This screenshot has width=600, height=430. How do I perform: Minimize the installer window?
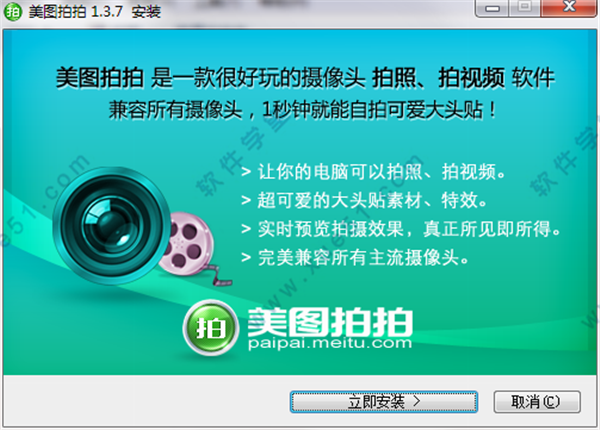point(492,8)
